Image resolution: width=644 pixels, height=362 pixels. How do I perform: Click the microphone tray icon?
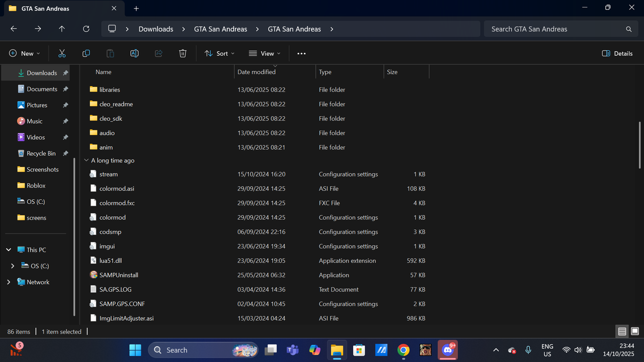pyautogui.click(x=528, y=350)
